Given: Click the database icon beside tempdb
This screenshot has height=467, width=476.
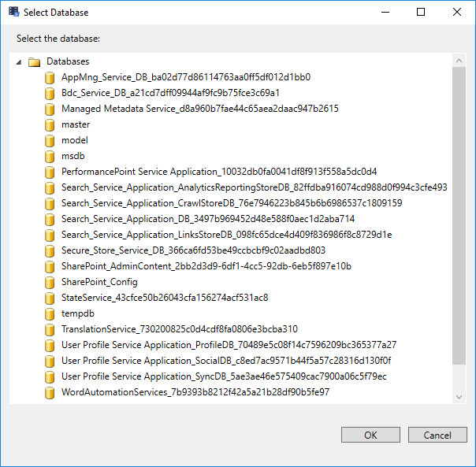Looking at the screenshot, I should (x=50, y=313).
